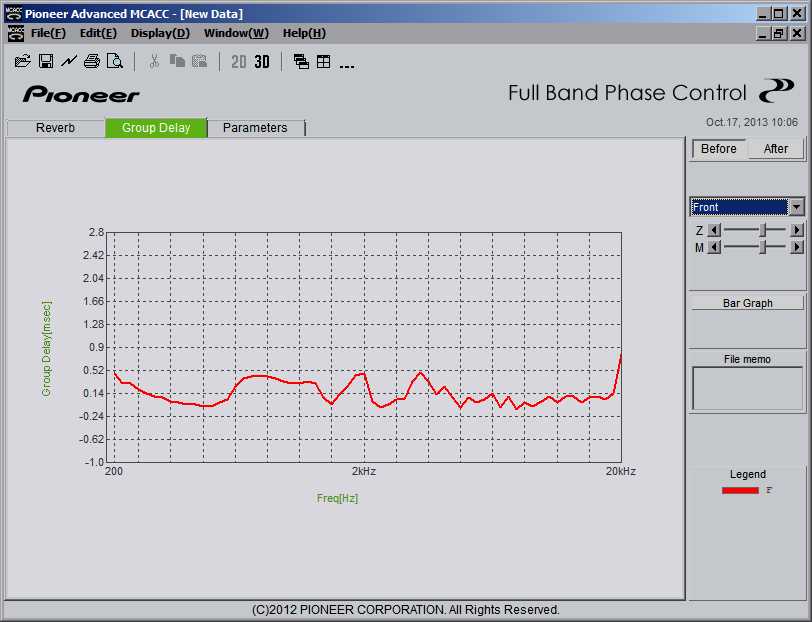Select the Group Delay tab
This screenshot has height=622, width=812.
click(156, 128)
